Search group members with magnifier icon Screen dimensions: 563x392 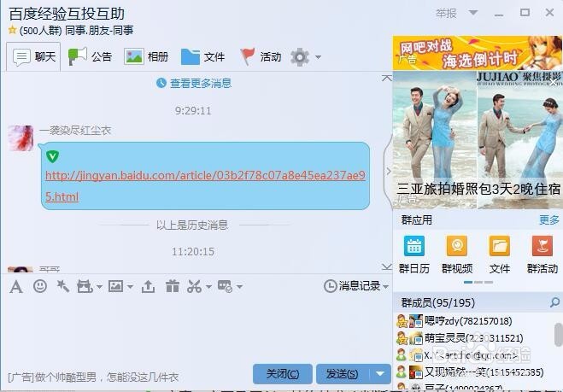[x=554, y=302]
